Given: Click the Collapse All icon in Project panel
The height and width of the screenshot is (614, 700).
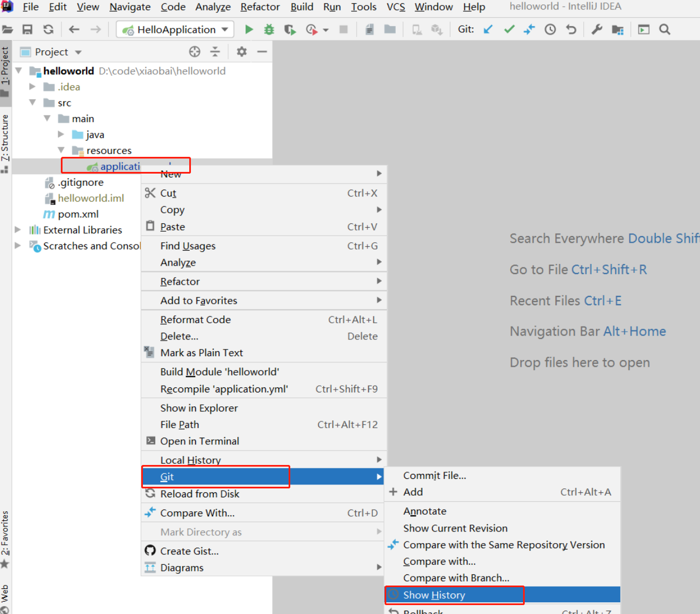Looking at the screenshot, I should pos(215,52).
